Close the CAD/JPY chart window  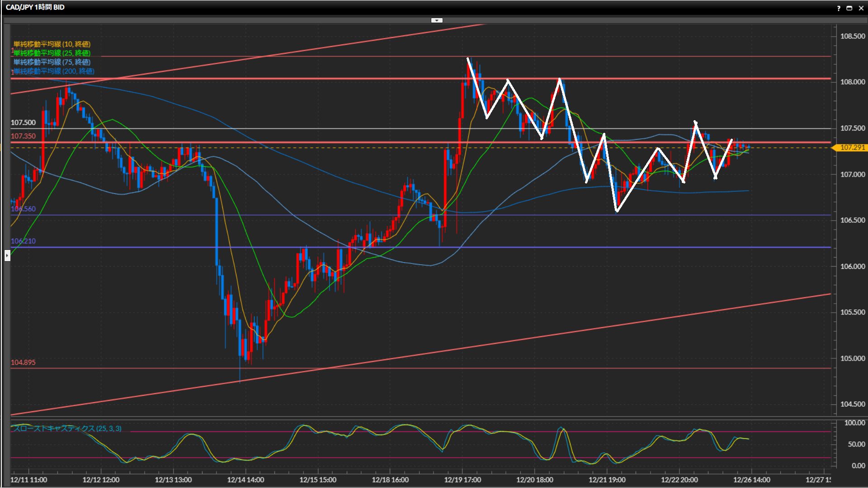click(861, 8)
